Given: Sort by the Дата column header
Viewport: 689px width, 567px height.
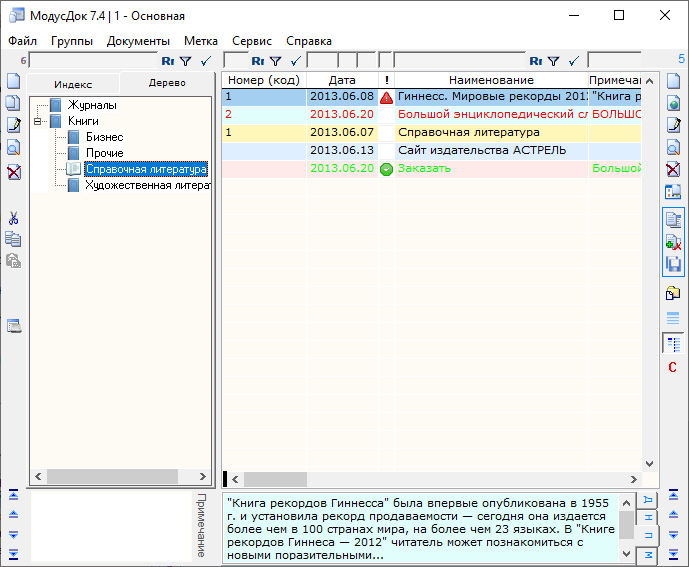Looking at the screenshot, I should [x=342, y=80].
